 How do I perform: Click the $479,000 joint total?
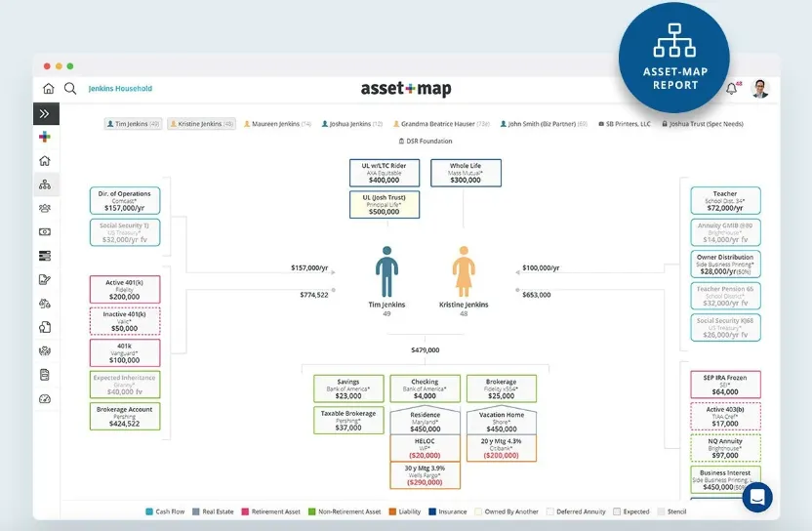pyautogui.click(x=426, y=350)
